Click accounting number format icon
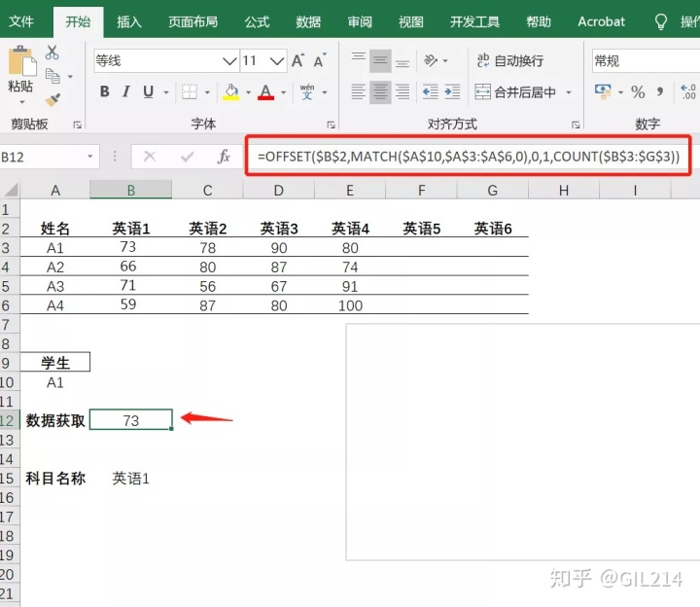This screenshot has height=607, width=700. (603, 91)
